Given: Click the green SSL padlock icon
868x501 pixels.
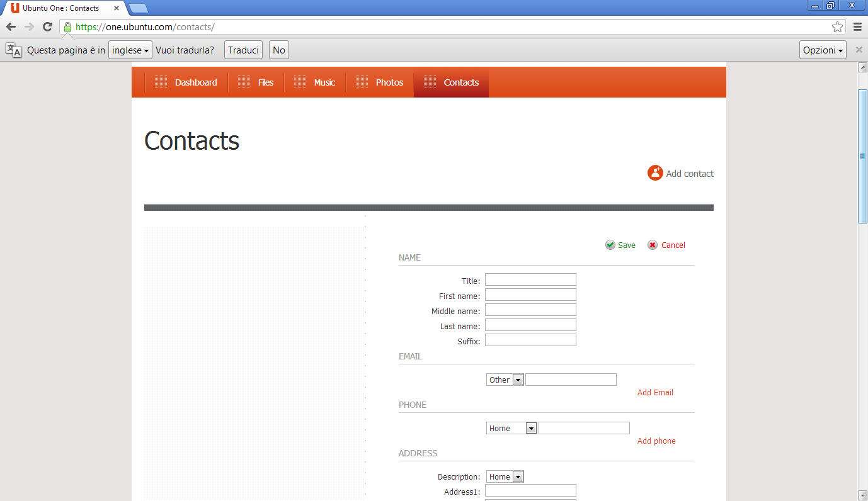Looking at the screenshot, I should point(67,27).
